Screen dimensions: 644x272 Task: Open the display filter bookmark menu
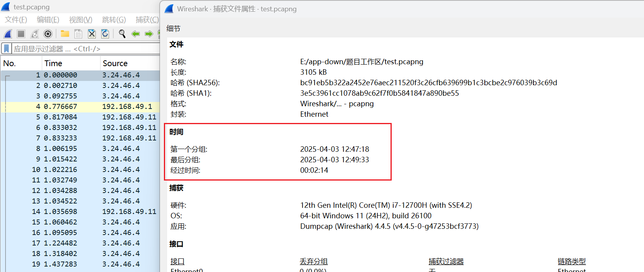(7, 49)
